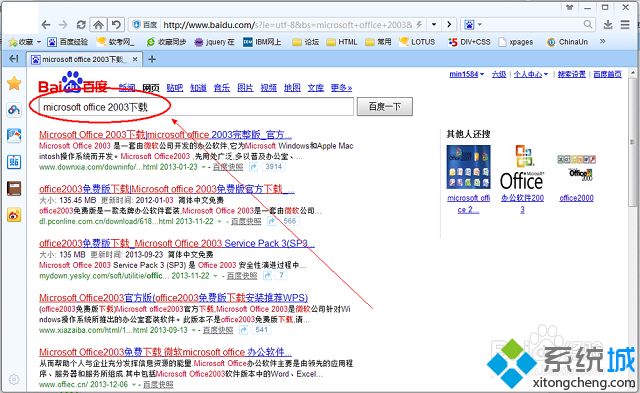
Task: Expand the 论坛 bookmark folder
Action: (306, 42)
